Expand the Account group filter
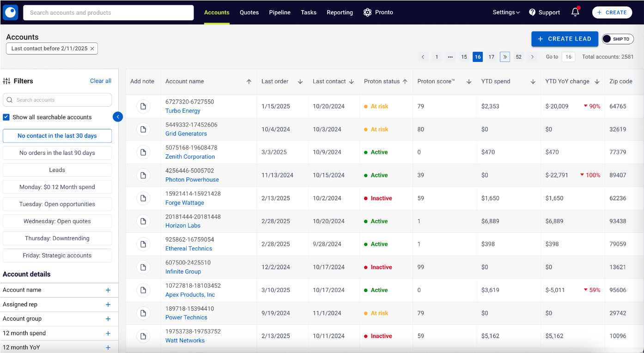This screenshot has height=353, width=644. tap(108, 319)
